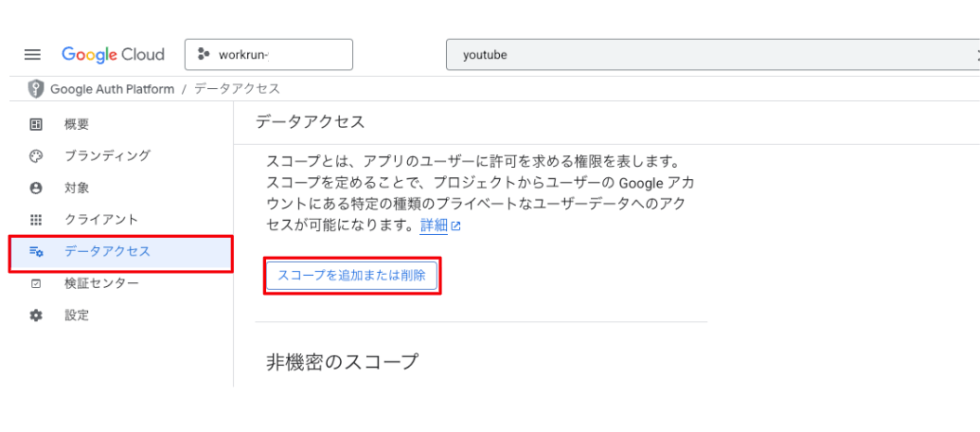Click the 設定 gear icon
The image size is (980, 432).
pos(36,315)
